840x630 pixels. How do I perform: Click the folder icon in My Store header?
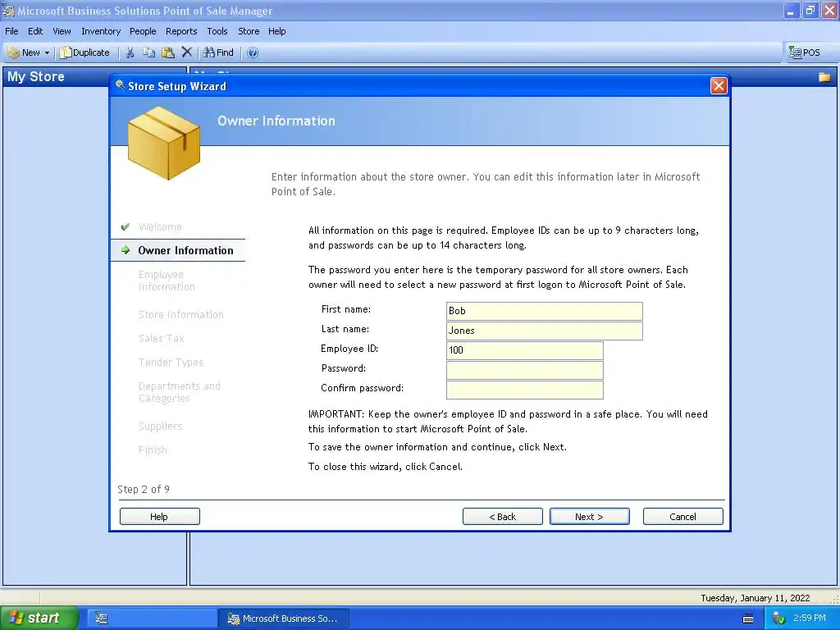tap(824, 77)
